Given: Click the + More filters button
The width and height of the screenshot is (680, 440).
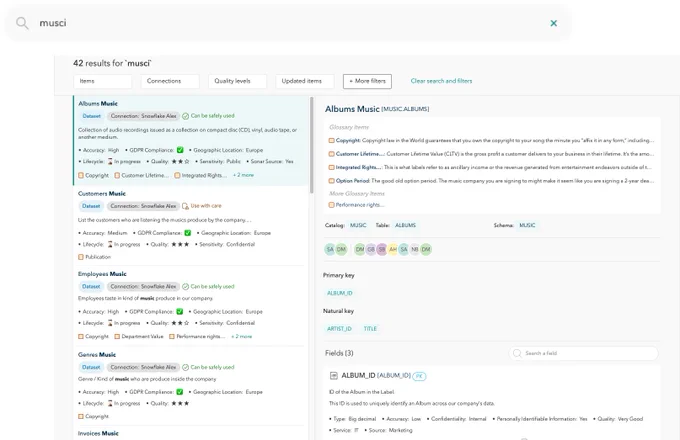Looking at the screenshot, I should 367,81.
